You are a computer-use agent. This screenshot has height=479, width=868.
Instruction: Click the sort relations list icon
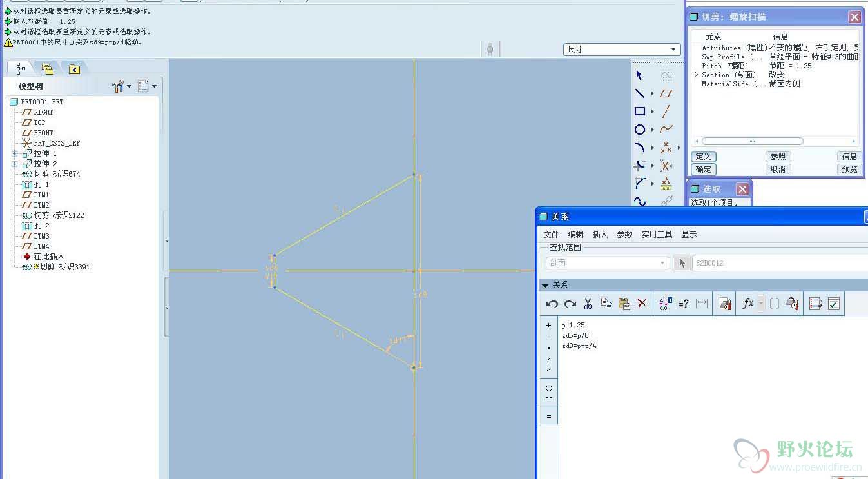coord(816,304)
